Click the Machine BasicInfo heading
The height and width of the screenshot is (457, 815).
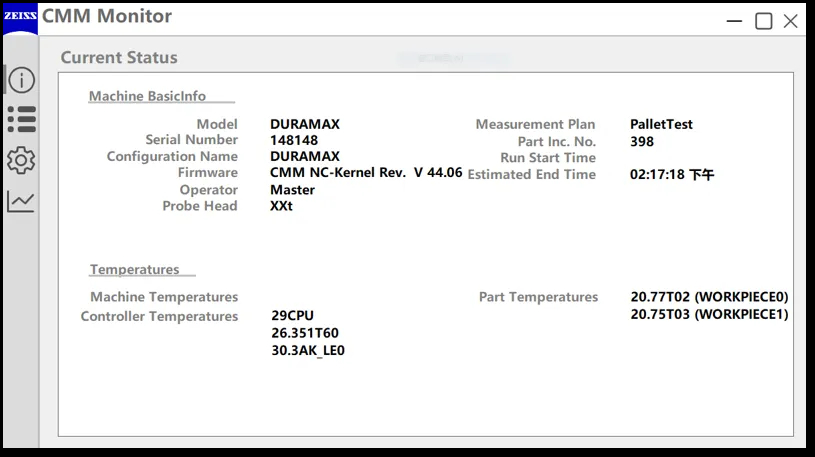click(148, 96)
